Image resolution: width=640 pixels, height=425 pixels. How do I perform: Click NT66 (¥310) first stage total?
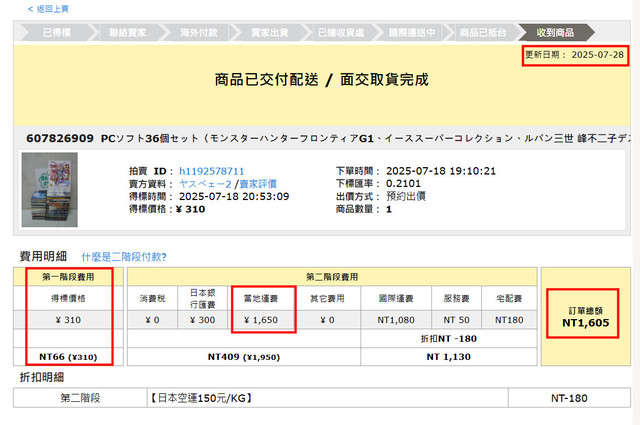(68, 357)
